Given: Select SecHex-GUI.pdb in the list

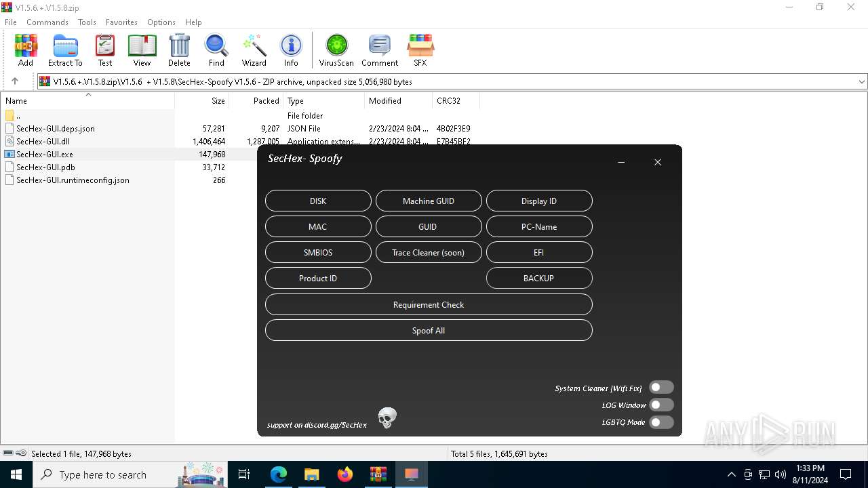Looking at the screenshot, I should (45, 167).
